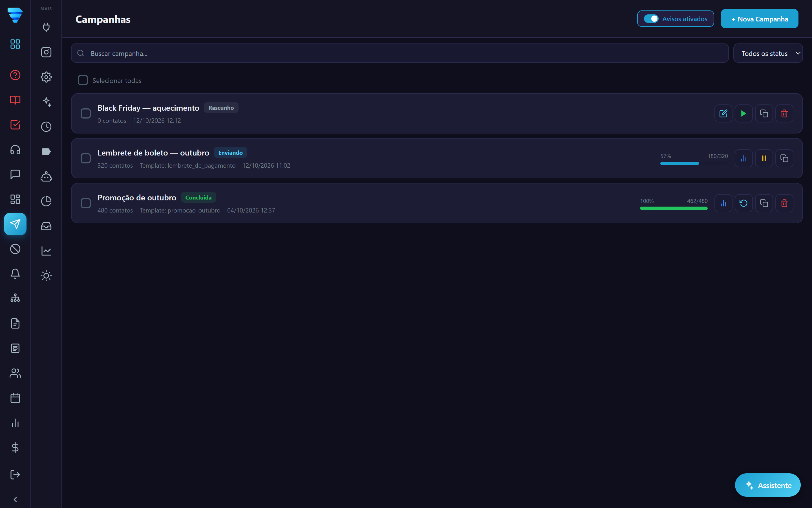Switch theme with the sun icon
Screen dimensions: 812x508
(x=46, y=276)
